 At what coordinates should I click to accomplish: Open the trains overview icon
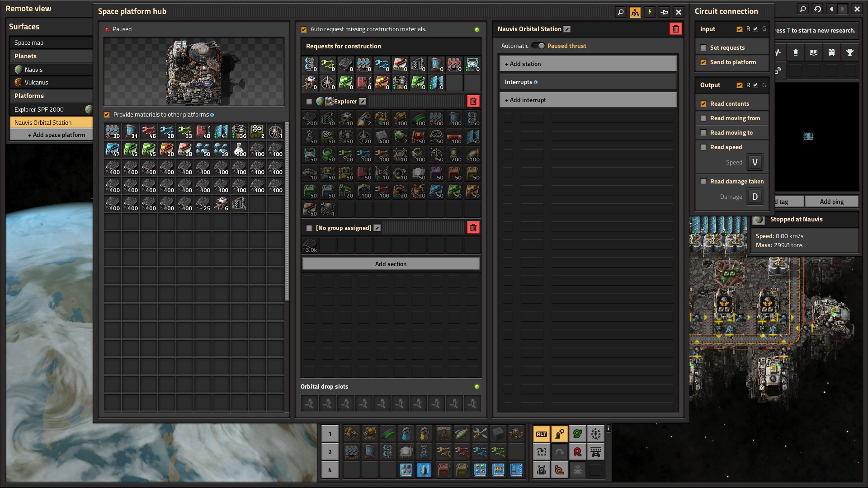point(832,52)
